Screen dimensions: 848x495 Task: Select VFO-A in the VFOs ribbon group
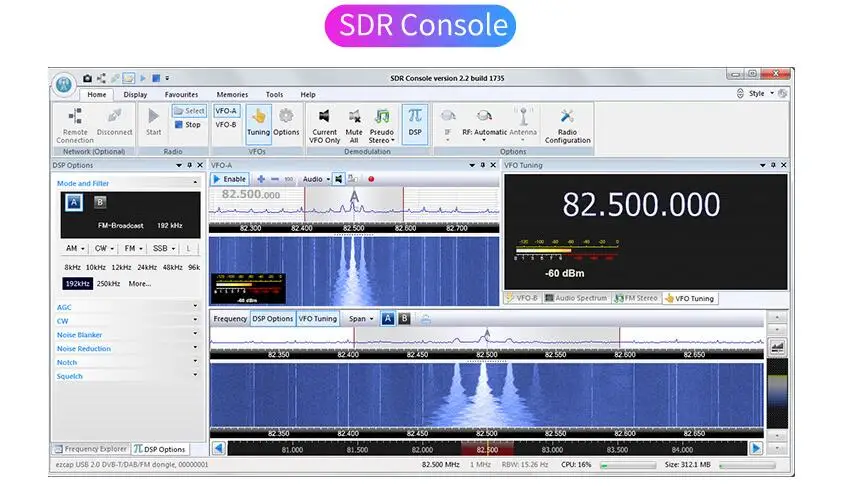(226, 111)
